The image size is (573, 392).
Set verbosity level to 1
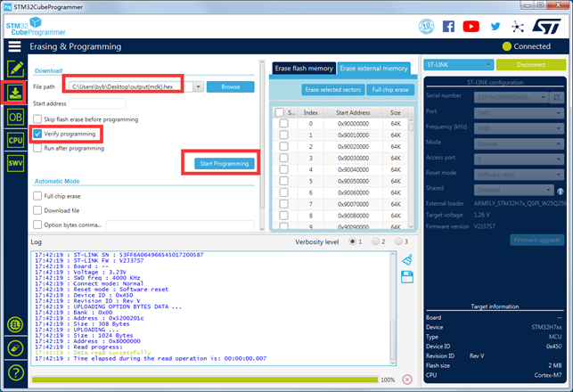[x=352, y=241]
